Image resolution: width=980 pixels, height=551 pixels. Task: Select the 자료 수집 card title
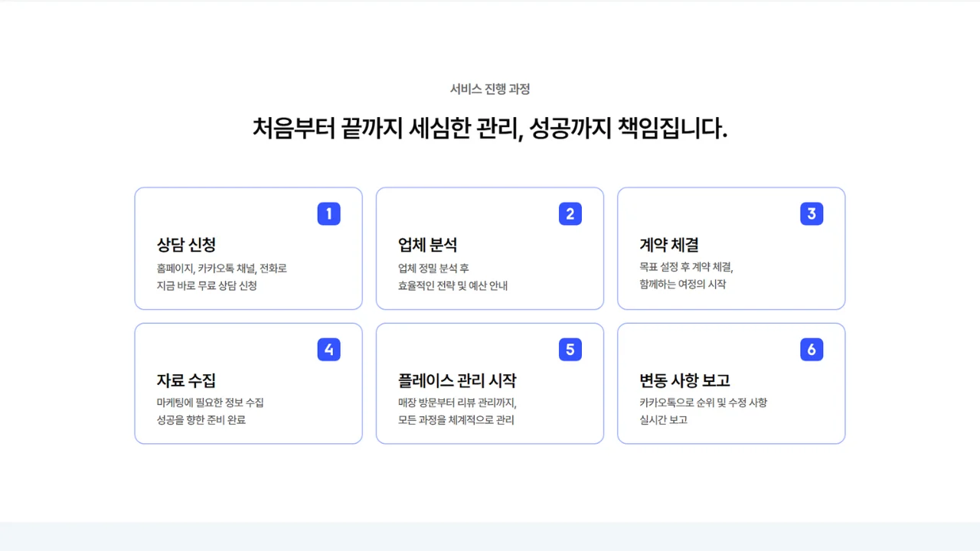coord(186,380)
